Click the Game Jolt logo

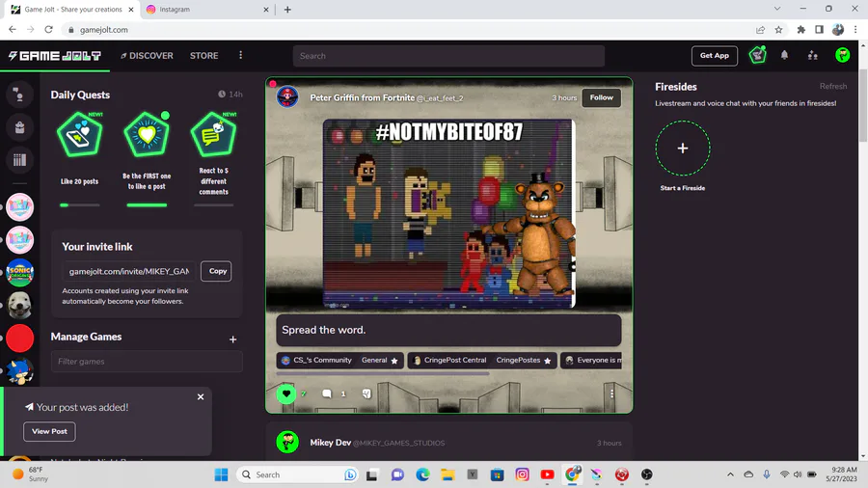54,56
